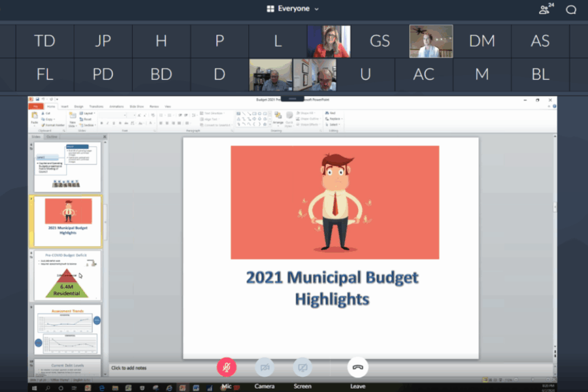Switch to the Insert ribbon tab
The width and height of the screenshot is (588, 392).
click(64, 106)
